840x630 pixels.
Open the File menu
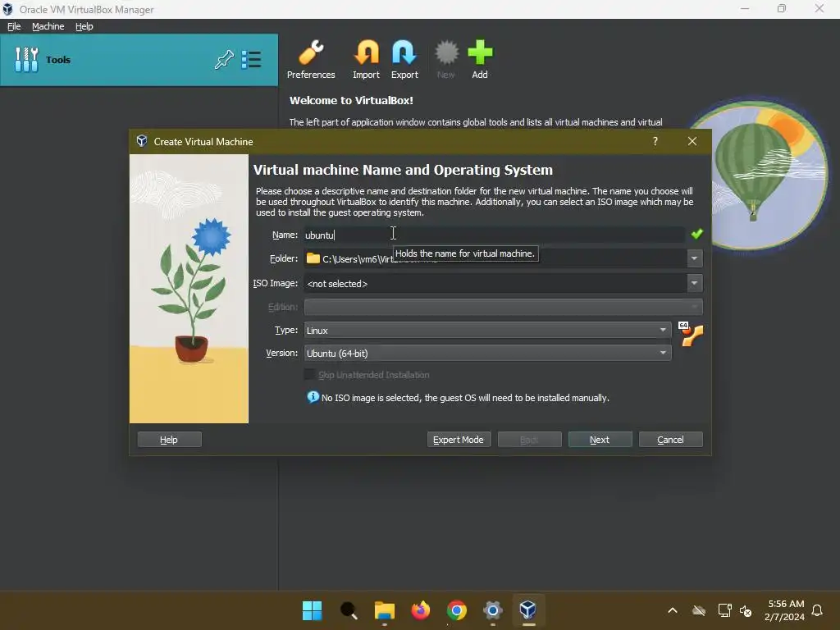click(14, 26)
